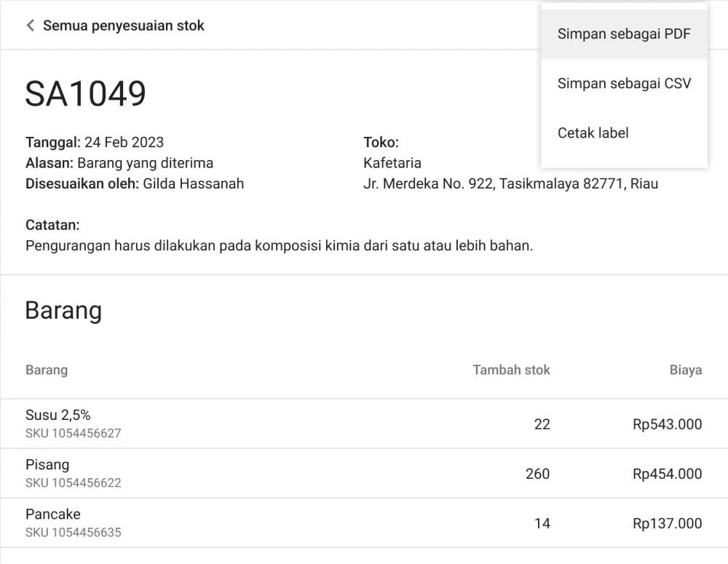
Task: Click the SA1049 adjustment title
Action: tap(86, 93)
